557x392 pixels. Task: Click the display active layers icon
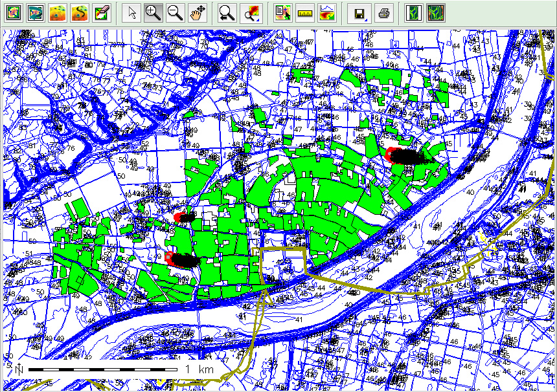pyautogui.click(x=14, y=13)
